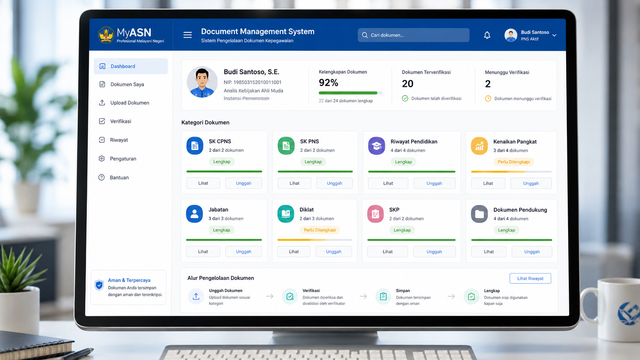Click the Lihat Riwayat button
This screenshot has width=640, height=360.
[530, 278]
